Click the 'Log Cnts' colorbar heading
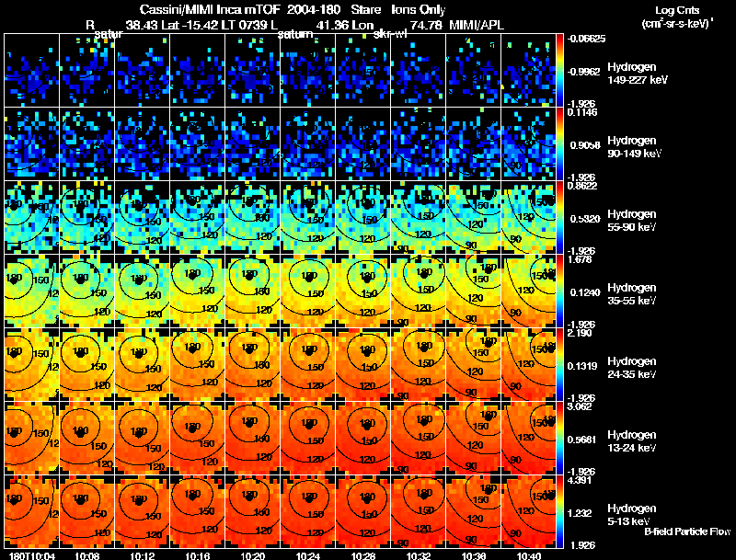The width and height of the screenshot is (736, 560). click(x=677, y=10)
